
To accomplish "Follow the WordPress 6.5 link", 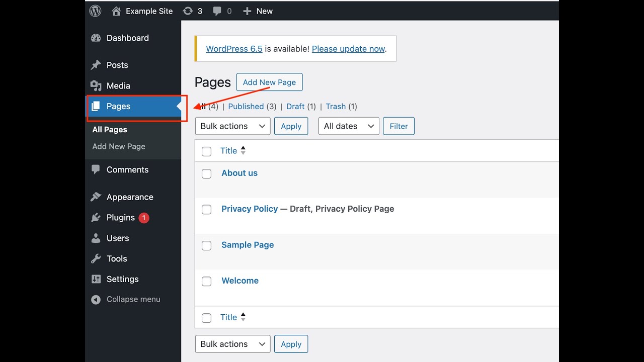I will [x=234, y=49].
